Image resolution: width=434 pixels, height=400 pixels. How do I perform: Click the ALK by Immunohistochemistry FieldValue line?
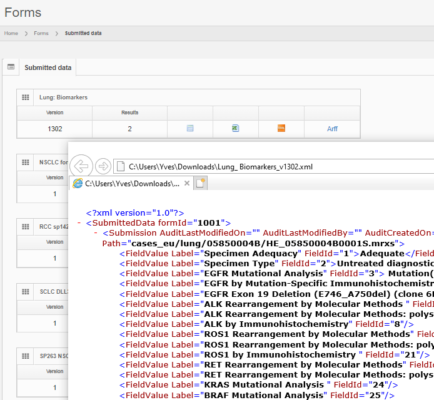267,324
